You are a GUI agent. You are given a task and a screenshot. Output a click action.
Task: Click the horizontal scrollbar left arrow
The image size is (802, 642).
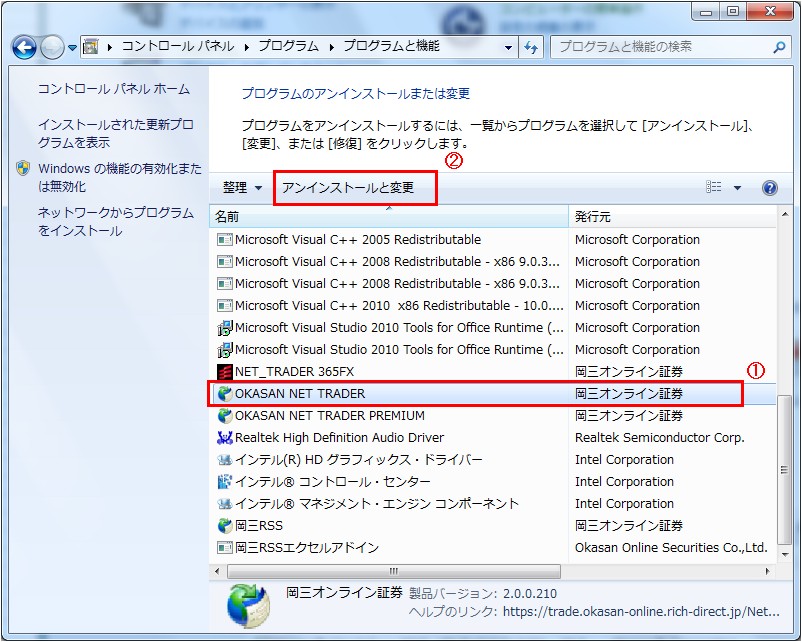217,571
